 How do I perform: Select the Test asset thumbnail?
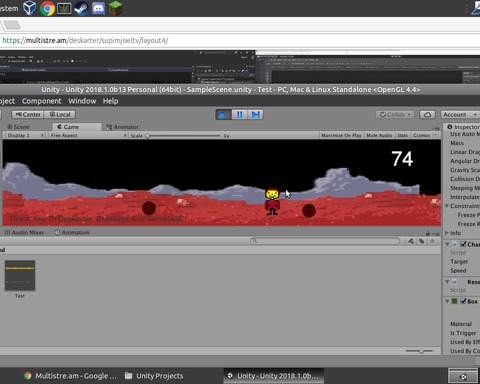pyautogui.click(x=20, y=276)
